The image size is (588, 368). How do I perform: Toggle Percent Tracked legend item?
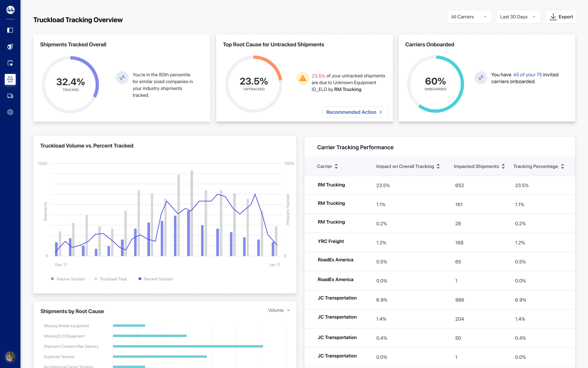[156, 279]
